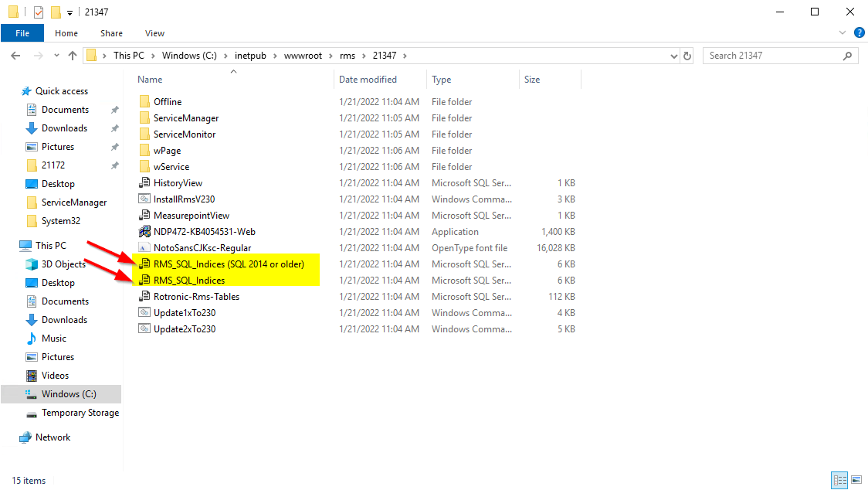Sort by the Size column header
Viewport: 868px width, 490px height.
551,80
